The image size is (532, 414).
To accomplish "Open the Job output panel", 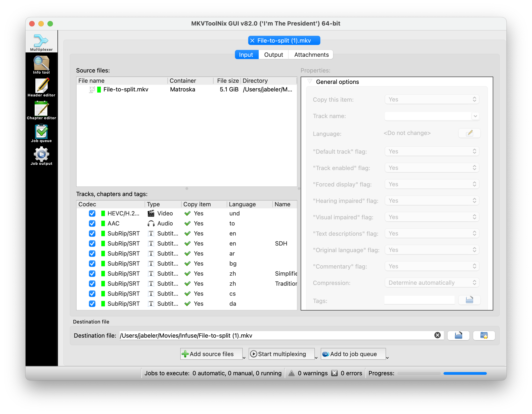I will tap(41, 157).
